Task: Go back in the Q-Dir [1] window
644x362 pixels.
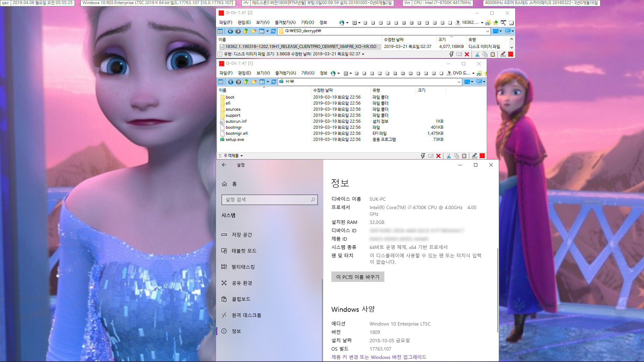Action: pyautogui.click(x=230, y=82)
